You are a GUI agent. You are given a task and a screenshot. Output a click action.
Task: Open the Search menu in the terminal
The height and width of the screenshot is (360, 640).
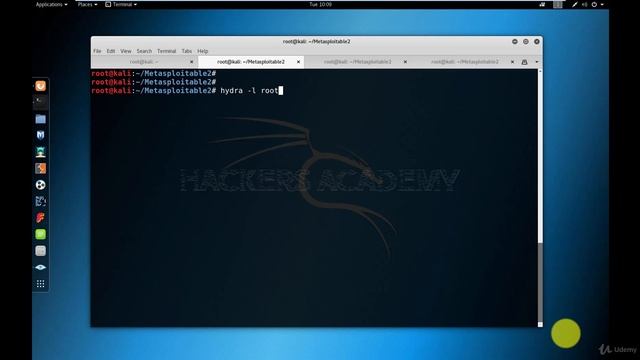(144, 51)
